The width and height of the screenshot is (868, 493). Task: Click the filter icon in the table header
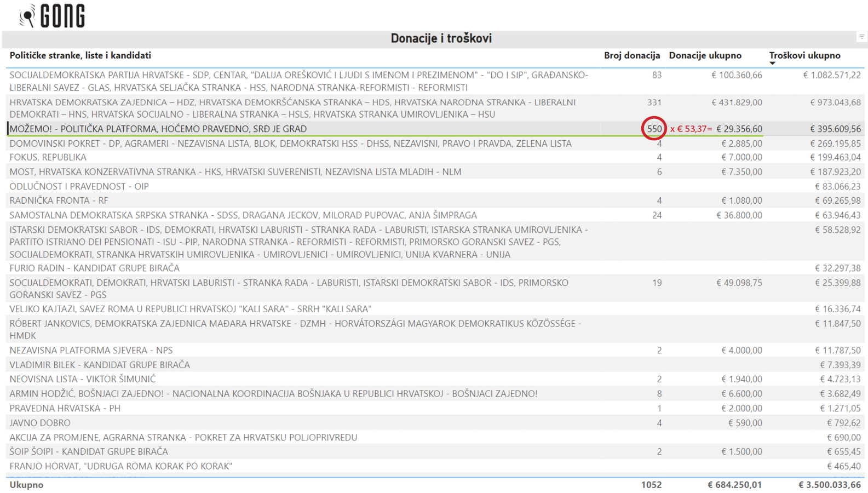[x=861, y=37]
